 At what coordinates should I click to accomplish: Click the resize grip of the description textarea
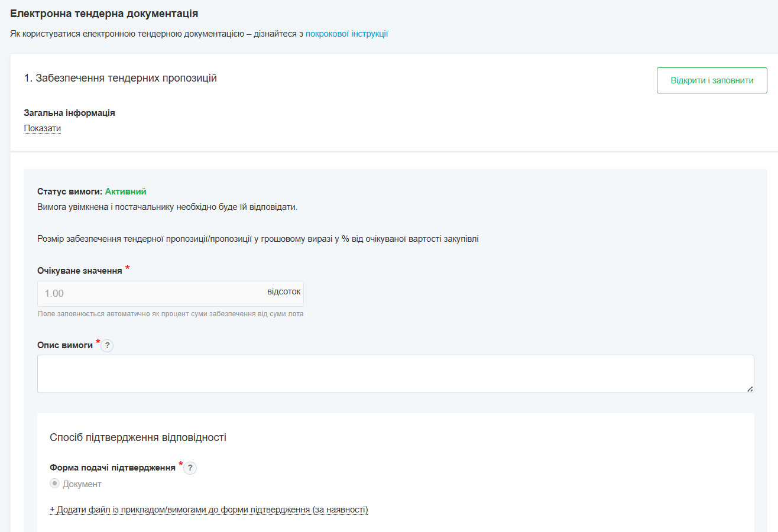tap(750, 388)
